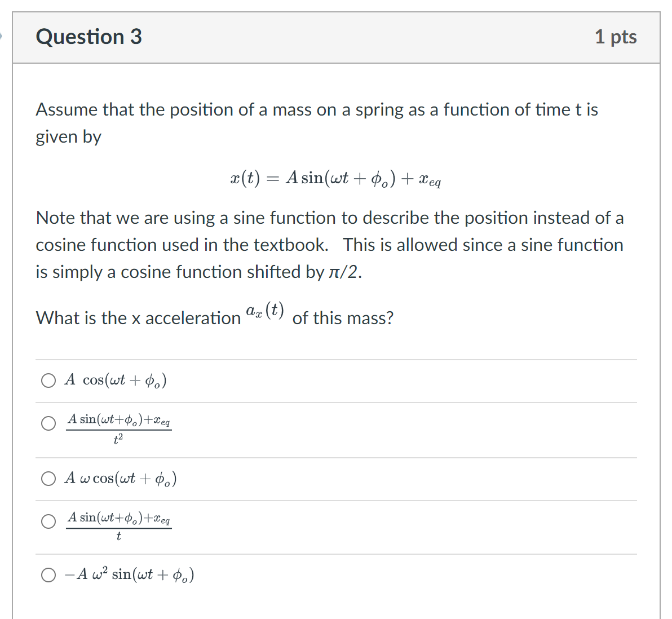Click the phrase 'of this mass?'

point(342,317)
